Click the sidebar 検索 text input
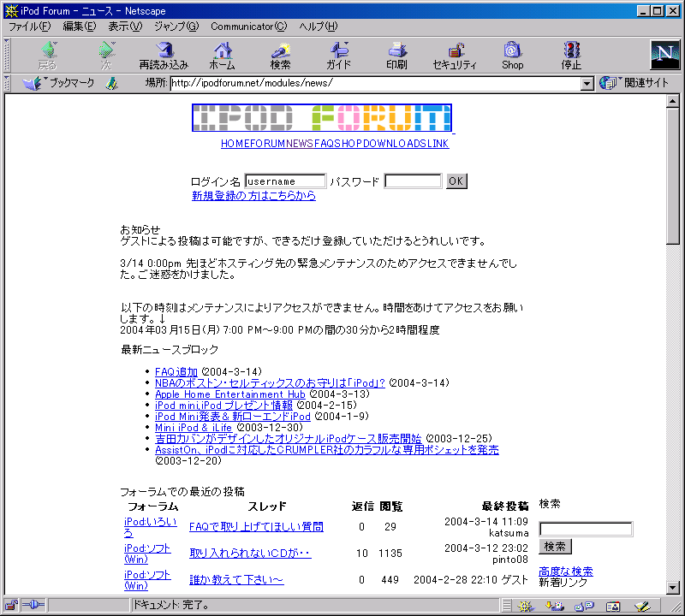Image resolution: width=685 pixels, height=616 pixels. click(x=586, y=529)
